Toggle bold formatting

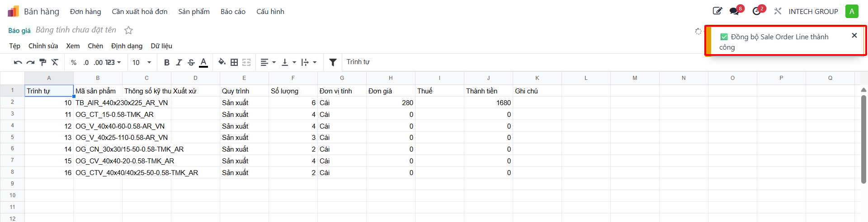coord(167,62)
